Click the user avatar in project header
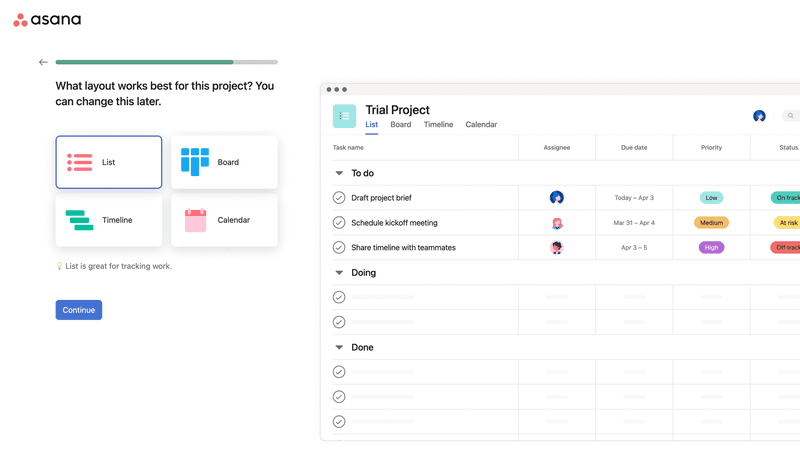 759,116
